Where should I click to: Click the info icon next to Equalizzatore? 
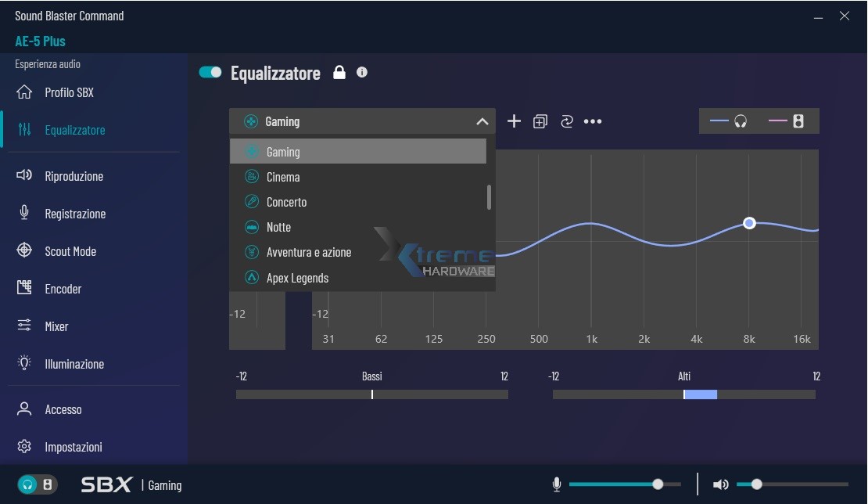point(362,72)
